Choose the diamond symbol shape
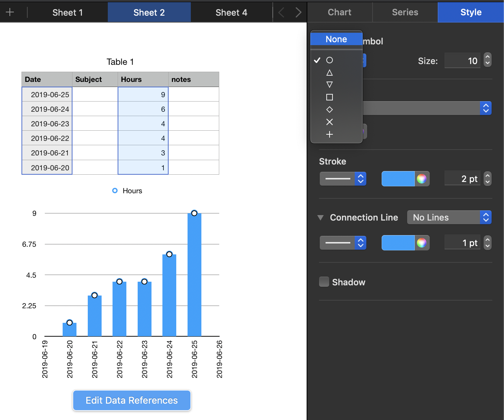 pos(336,110)
